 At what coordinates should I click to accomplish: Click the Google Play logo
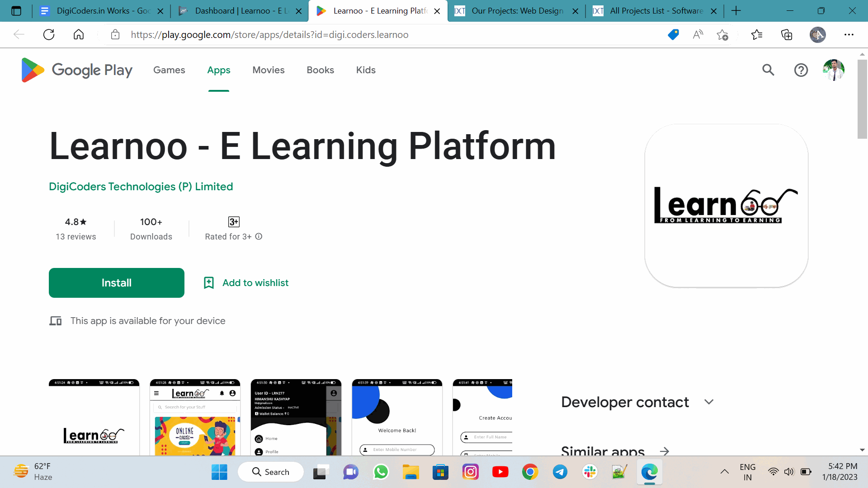pos(77,70)
